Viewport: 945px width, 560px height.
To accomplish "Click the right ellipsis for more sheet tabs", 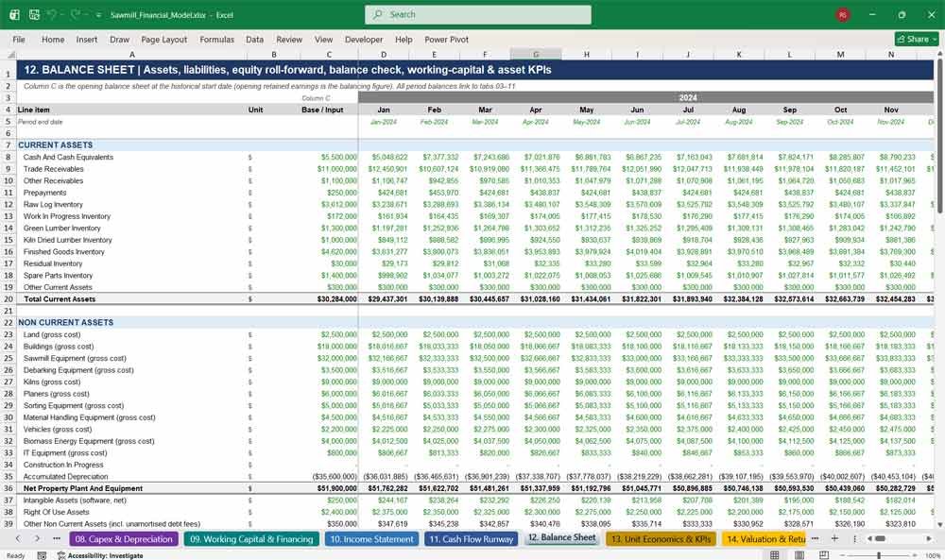I will (816, 538).
